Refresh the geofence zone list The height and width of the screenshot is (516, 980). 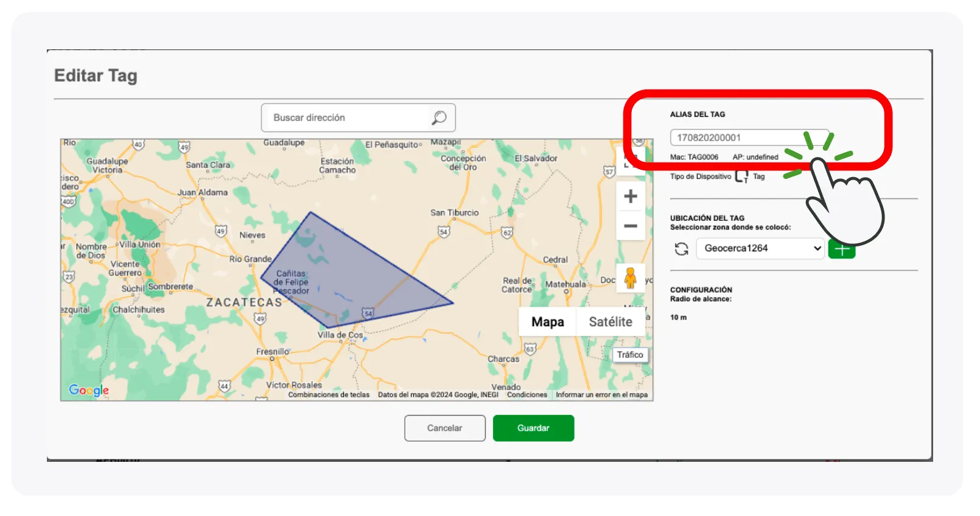(681, 248)
